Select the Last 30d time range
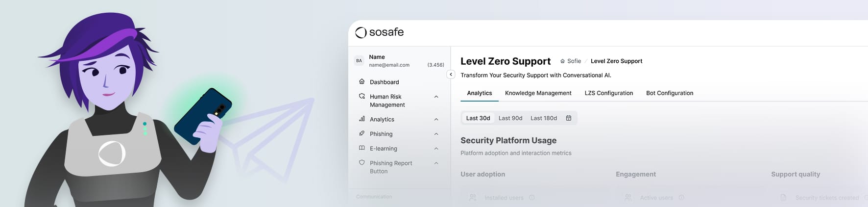The image size is (868, 207). coord(478,118)
